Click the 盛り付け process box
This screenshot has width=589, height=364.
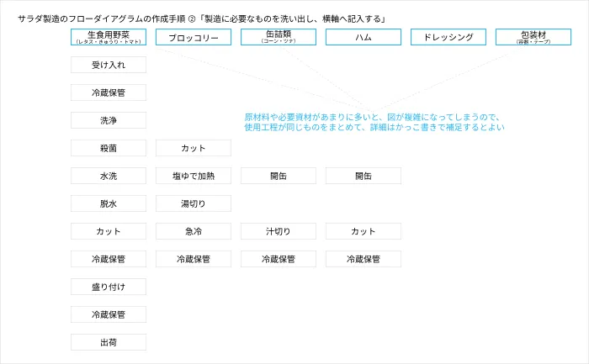pyautogui.click(x=109, y=287)
